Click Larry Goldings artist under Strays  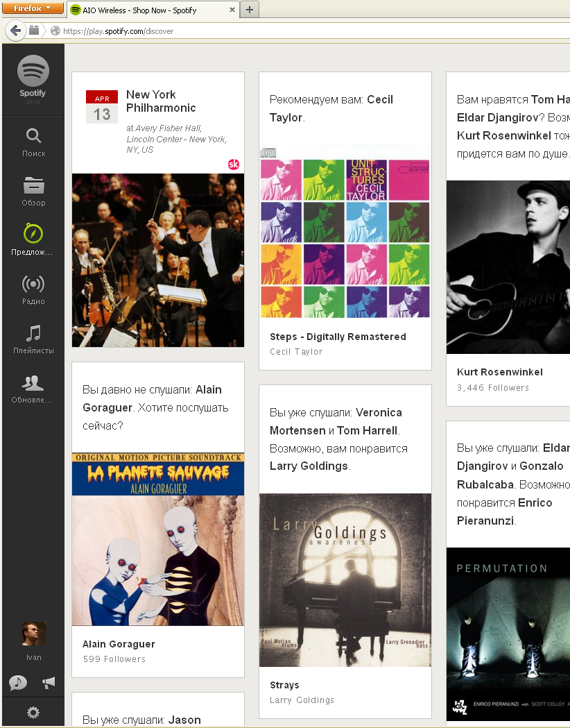click(302, 700)
